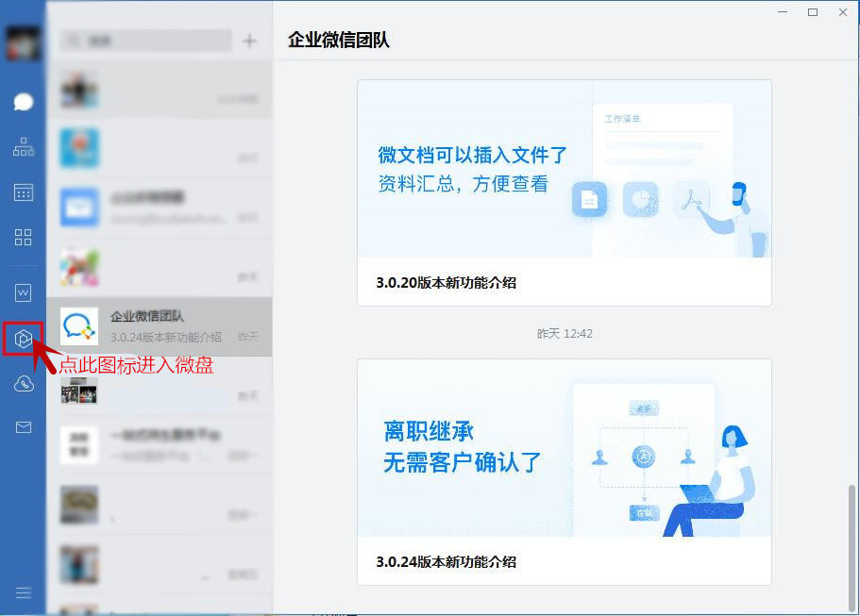This screenshot has width=860, height=616.
Task: Select the 企业微信团队 conversation
Action: coord(160,326)
